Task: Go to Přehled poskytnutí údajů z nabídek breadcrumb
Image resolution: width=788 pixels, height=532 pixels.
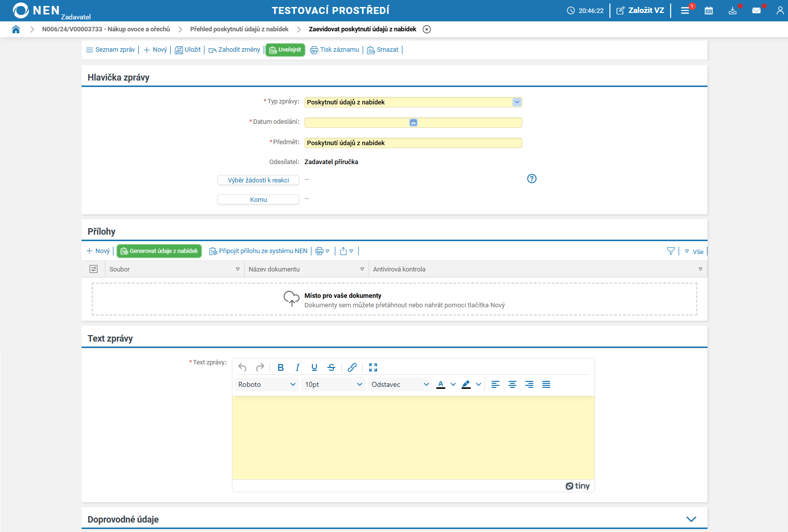Action: coord(239,29)
